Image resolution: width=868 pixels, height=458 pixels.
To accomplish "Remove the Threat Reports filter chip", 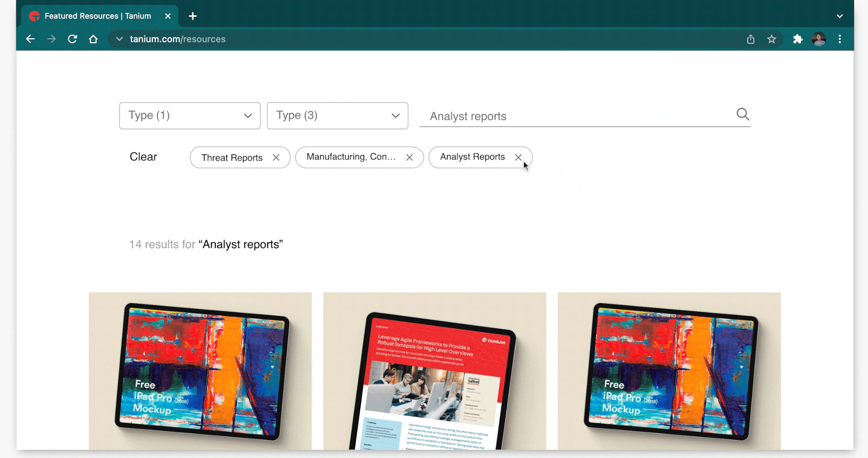I will coord(276,158).
